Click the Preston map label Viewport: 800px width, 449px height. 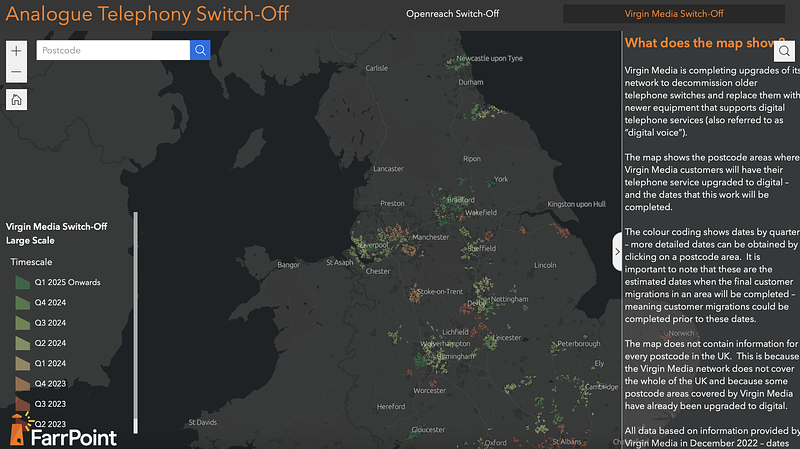392,203
